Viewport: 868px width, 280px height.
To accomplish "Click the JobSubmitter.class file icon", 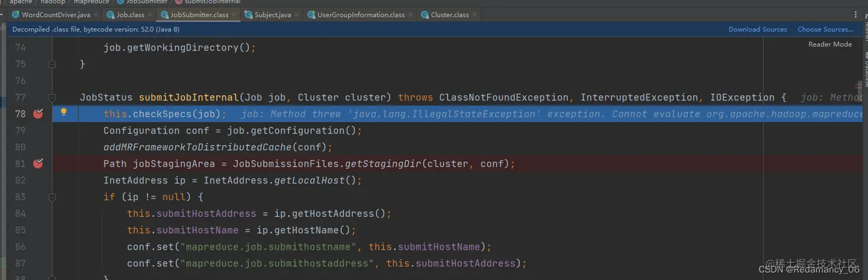I will [x=165, y=15].
